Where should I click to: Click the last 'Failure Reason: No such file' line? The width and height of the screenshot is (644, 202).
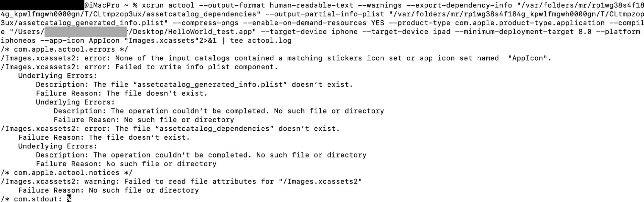109,190
